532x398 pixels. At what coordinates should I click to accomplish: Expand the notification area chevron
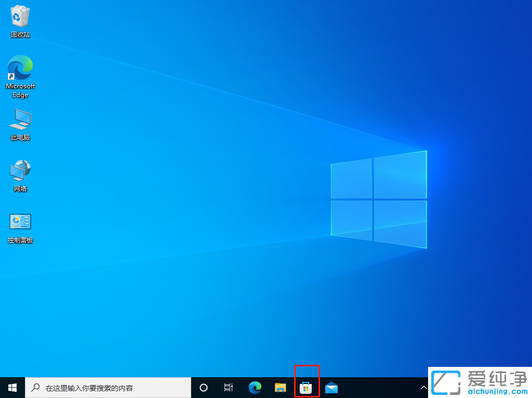[423, 388]
